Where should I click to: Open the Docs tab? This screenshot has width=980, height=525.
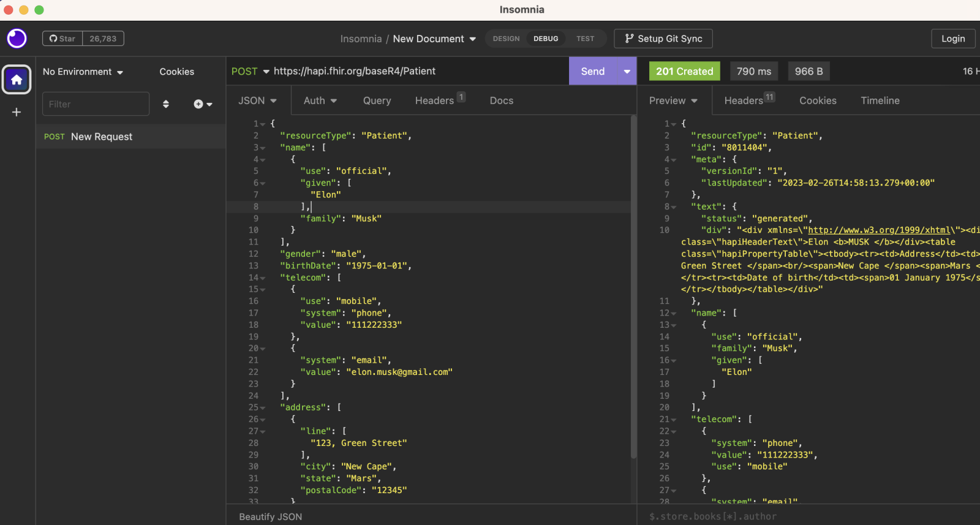tap(502, 100)
